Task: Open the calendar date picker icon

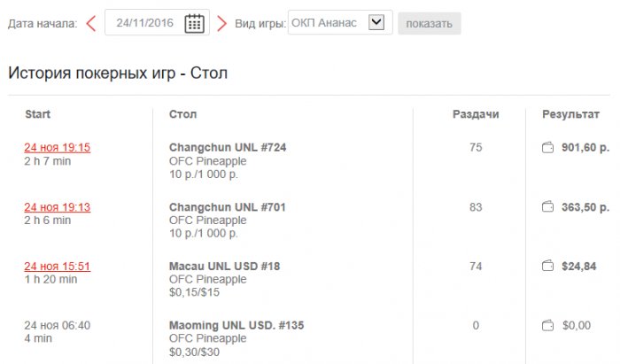Action: (x=194, y=23)
